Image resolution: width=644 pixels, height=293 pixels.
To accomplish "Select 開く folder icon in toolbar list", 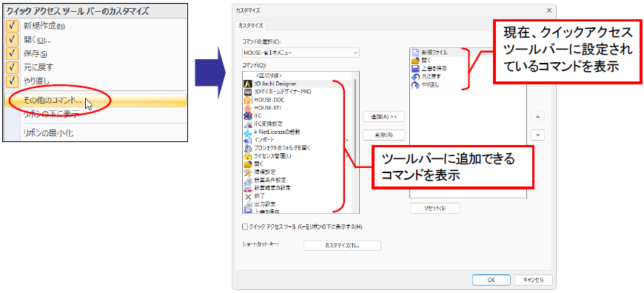I will 415,61.
